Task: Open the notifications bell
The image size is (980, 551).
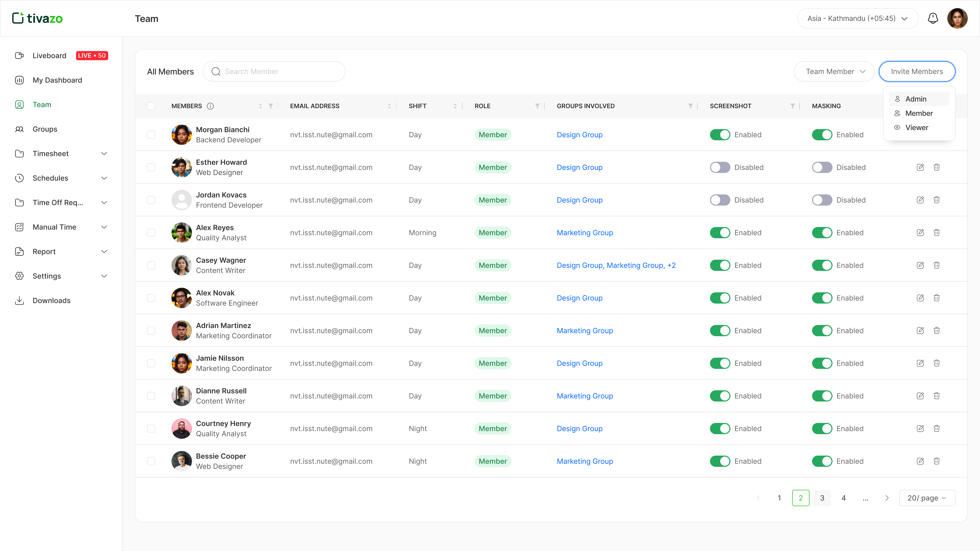Action: click(933, 18)
